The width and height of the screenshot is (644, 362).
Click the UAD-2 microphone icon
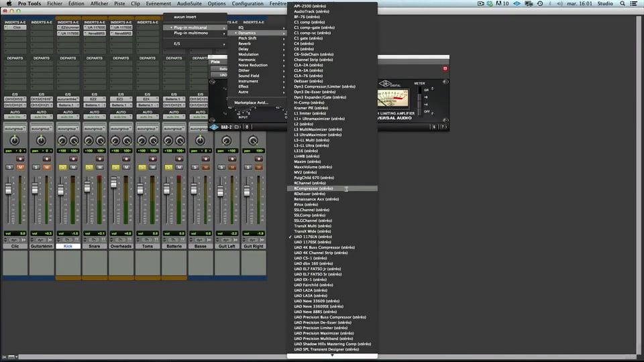tap(247, 127)
